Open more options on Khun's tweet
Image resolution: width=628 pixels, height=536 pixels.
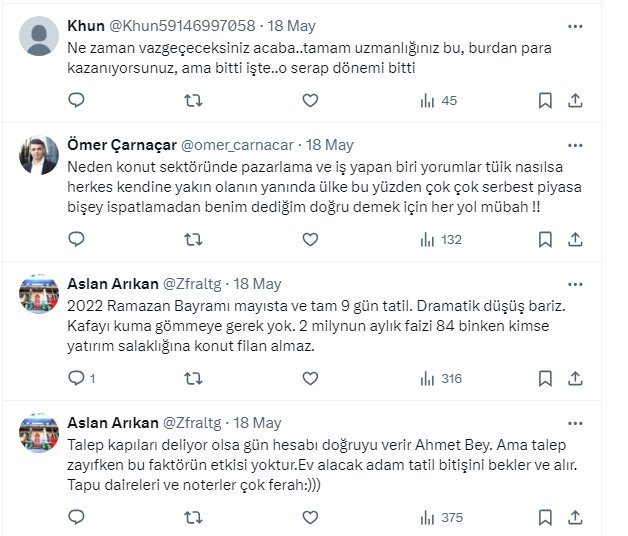575,26
